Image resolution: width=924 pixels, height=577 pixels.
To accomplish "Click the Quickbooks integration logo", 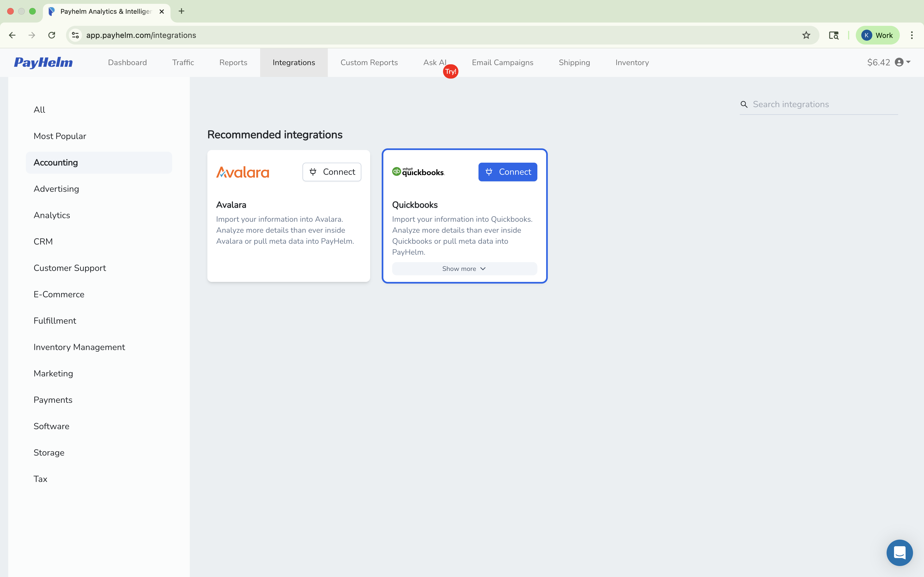I will coord(418,172).
